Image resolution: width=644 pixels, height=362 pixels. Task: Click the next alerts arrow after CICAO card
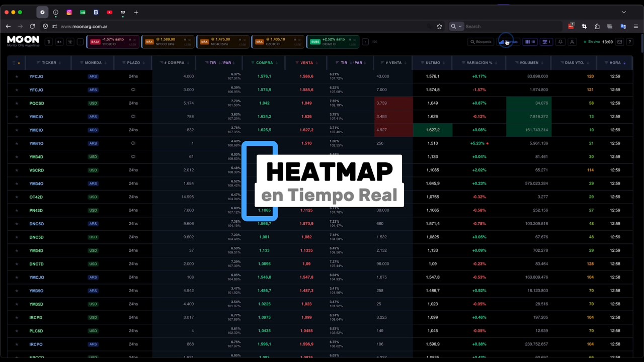point(365,42)
